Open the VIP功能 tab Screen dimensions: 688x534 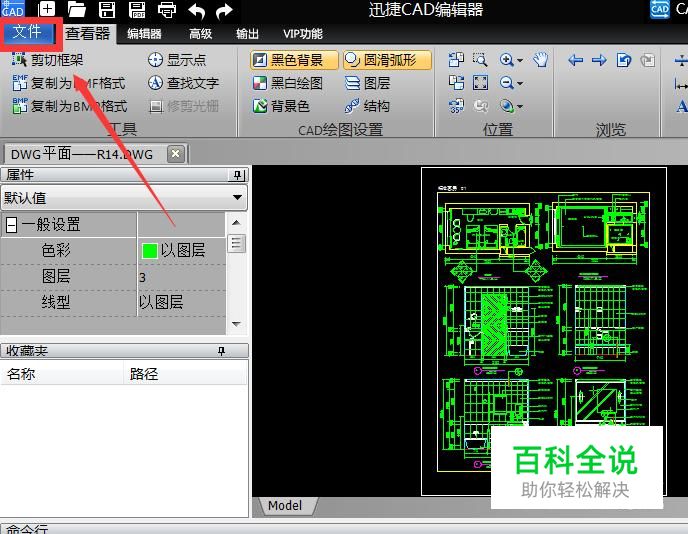pos(303,34)
